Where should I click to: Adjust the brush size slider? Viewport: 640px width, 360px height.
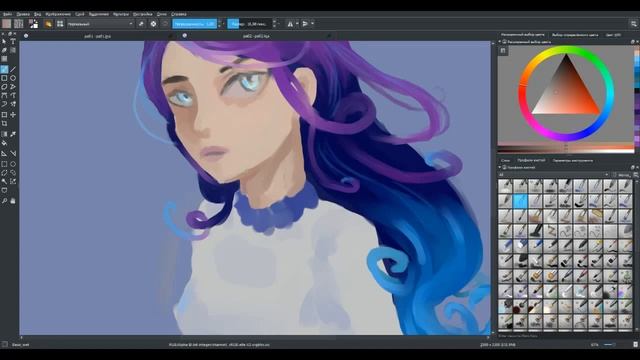click(249, 24)
